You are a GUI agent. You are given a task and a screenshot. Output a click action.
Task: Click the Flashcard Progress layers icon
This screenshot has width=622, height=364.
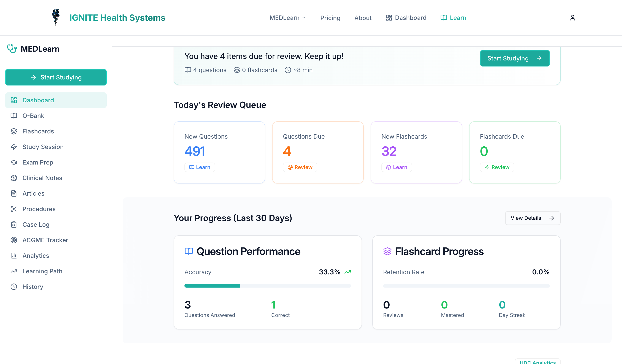click(x=387, y=251)
